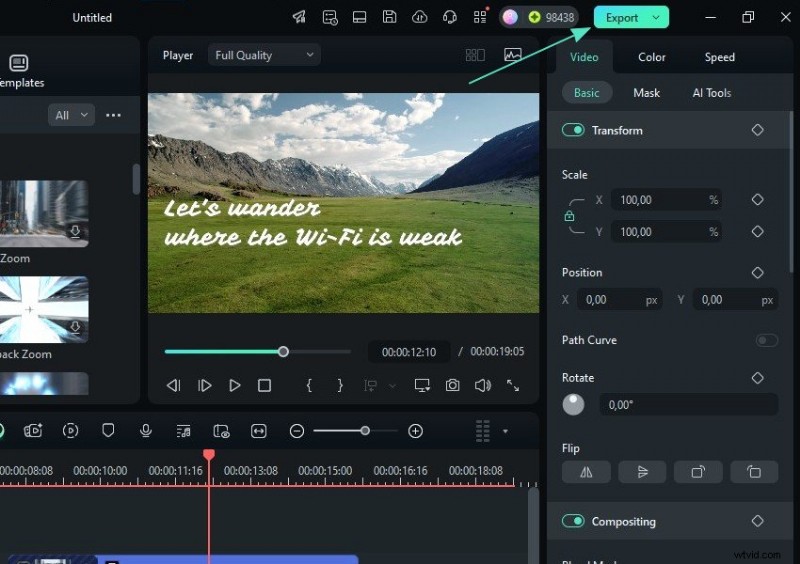This screenshot has width=800, height=564.
Task: Click the player progress slider handle
Action: click(283, 352)
